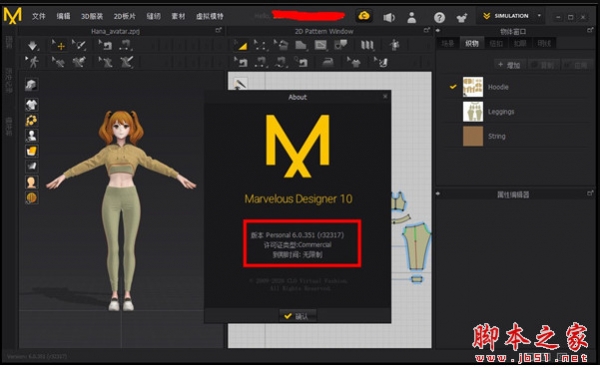Image resolution: width=600 pixels, height=369 pixels.
Task: Click the yellow folder-like icon in 3D sidebar
Action: pos(31,151)
